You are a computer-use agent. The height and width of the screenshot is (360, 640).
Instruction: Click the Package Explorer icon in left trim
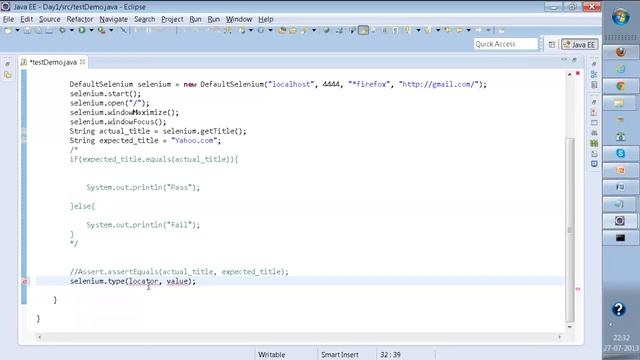tap(8, 75)
